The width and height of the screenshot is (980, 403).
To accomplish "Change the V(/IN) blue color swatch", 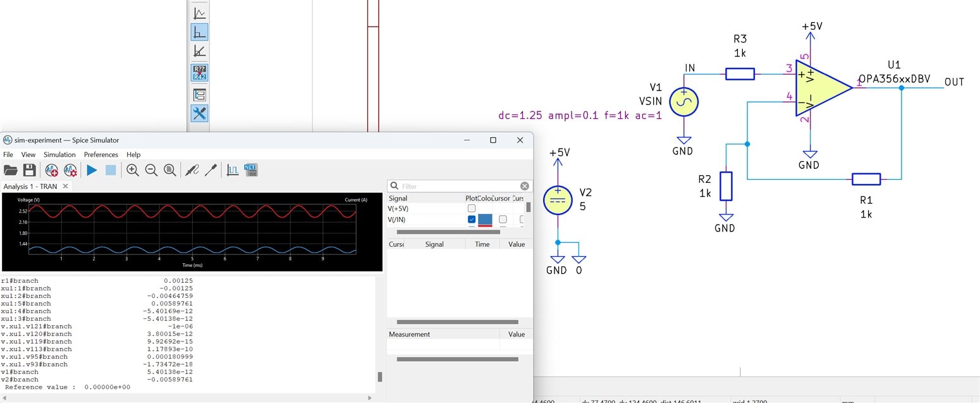I will point(485,220).
